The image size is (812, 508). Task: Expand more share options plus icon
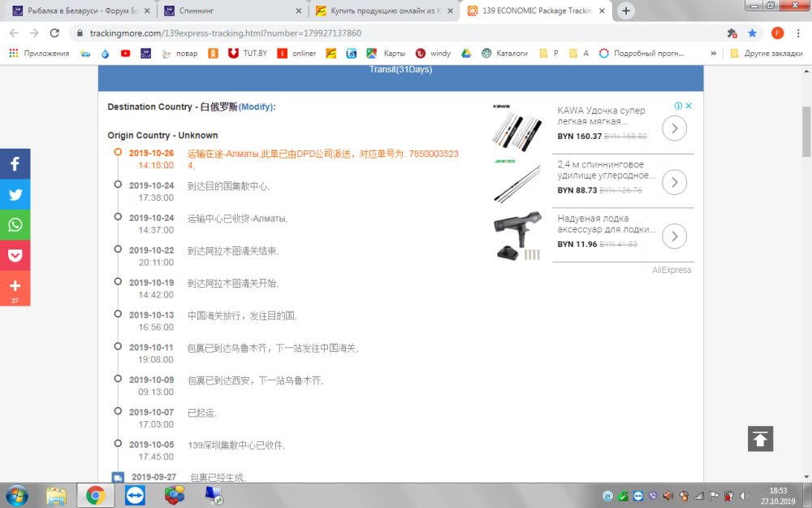coord(15,285)
